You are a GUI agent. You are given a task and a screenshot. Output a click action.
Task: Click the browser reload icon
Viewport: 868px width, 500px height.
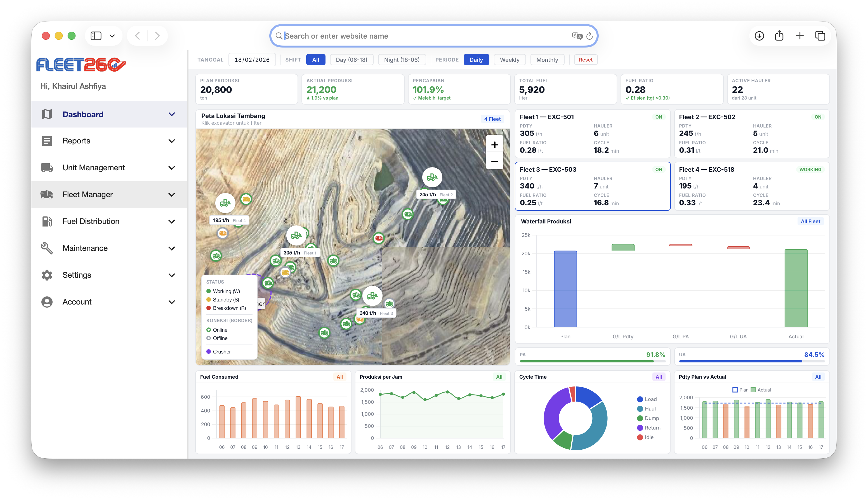[x=589, y=36]
